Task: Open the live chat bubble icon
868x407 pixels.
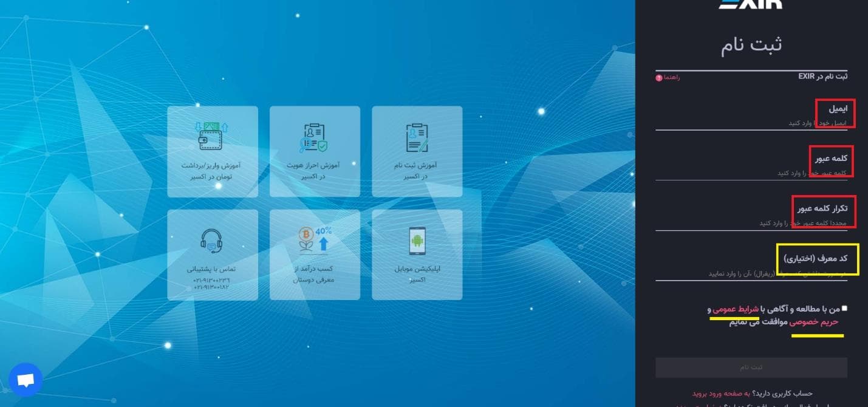Action: (26, 380)
